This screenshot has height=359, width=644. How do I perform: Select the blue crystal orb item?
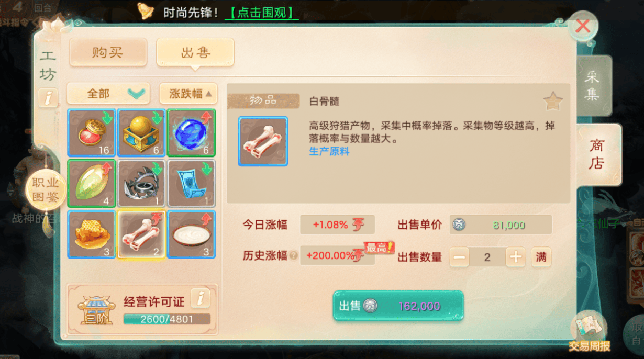click(x=192, y=133)
